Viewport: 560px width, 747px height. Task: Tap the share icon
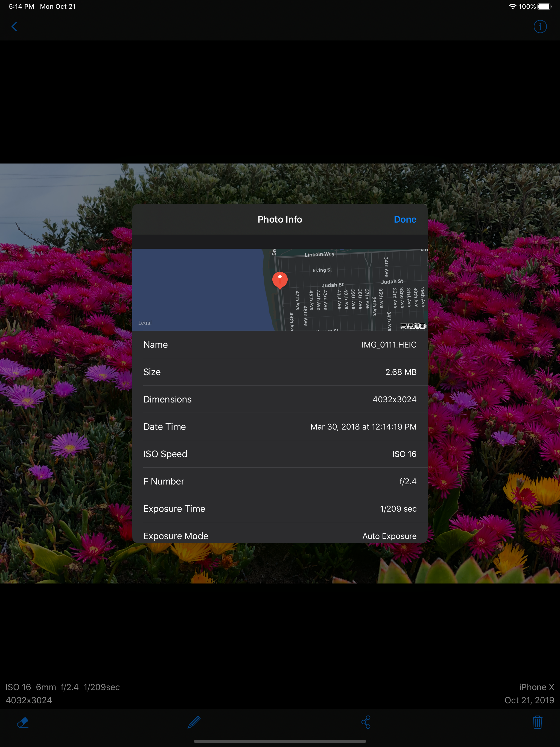pos(366,722)
